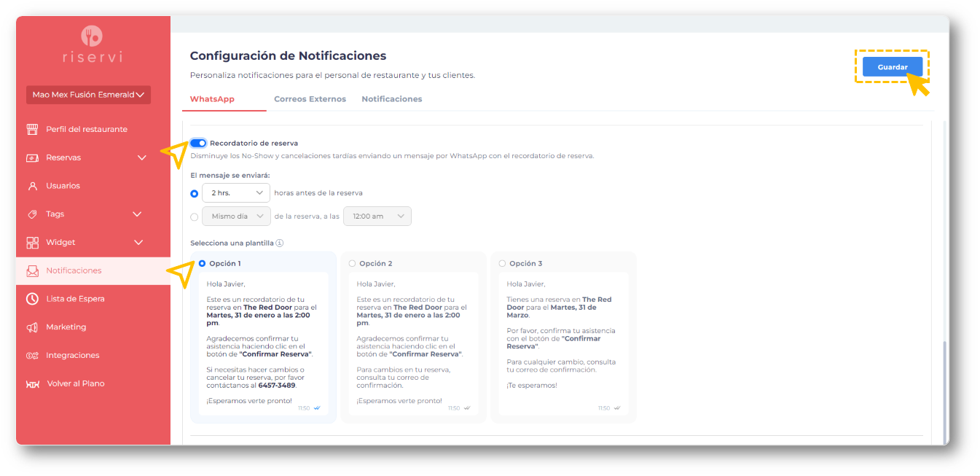Toggle the Recordatorio de reserva switch
The height and width of the screenshot is (476, 980).
tap(198, 143)
